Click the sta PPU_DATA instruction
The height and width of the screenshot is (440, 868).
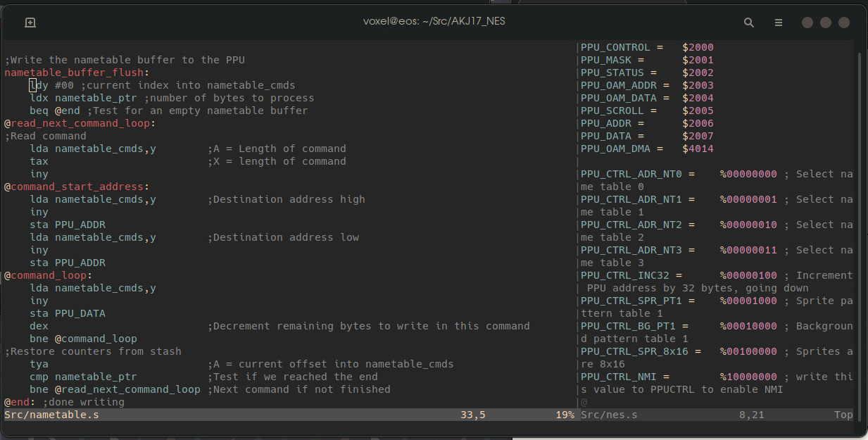point(68,313)
